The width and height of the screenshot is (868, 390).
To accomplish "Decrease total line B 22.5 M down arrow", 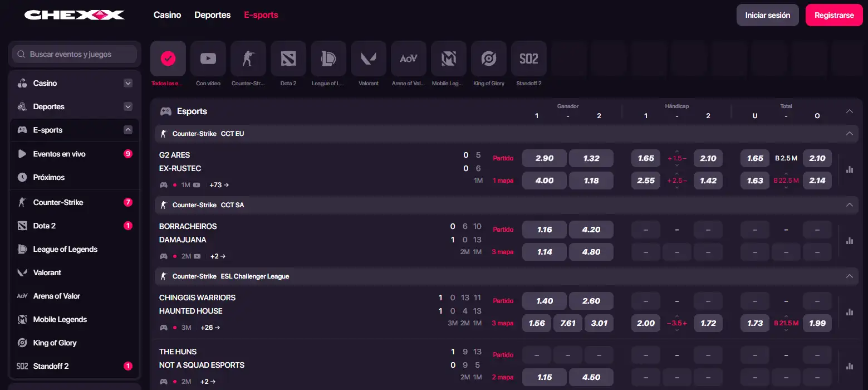I will click(x=786, y=188).
